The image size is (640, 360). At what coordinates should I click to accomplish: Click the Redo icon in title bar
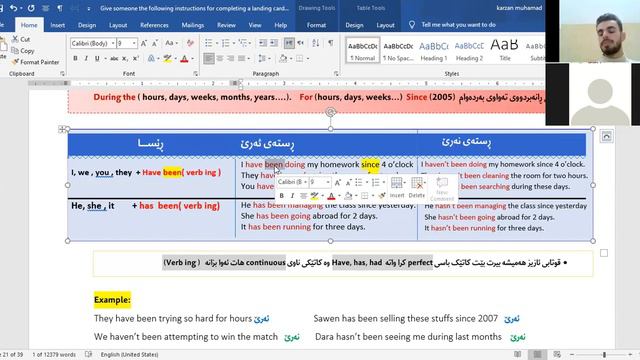click(x=31, y=8)
